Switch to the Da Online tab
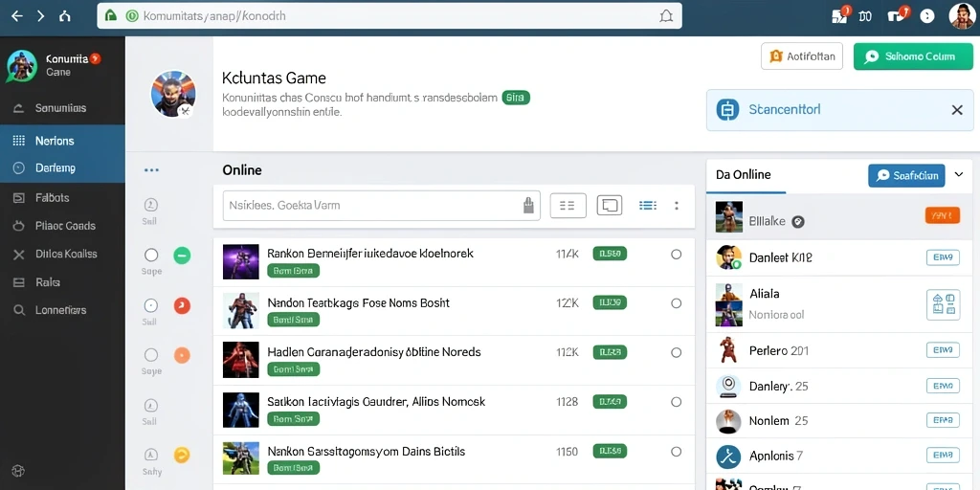This screenshot has height=490, width=980. coord(744,175)
